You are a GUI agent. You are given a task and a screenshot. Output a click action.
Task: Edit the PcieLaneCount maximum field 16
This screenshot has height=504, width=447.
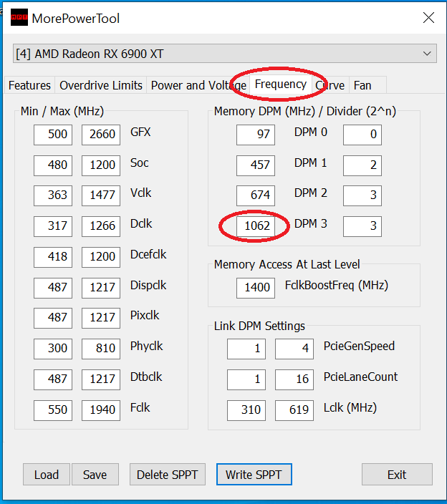(294, 379)
